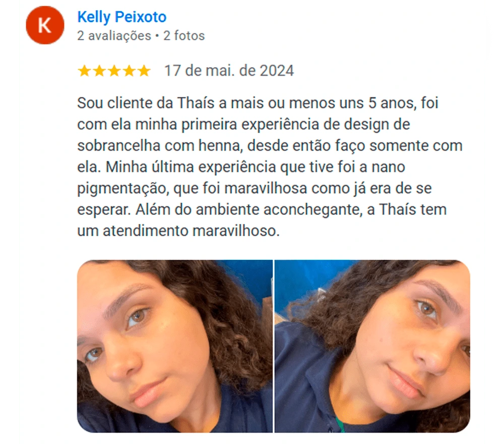Open the left review photo
The height and width of the screenshot is (444, 504).
tap(175, 346)
